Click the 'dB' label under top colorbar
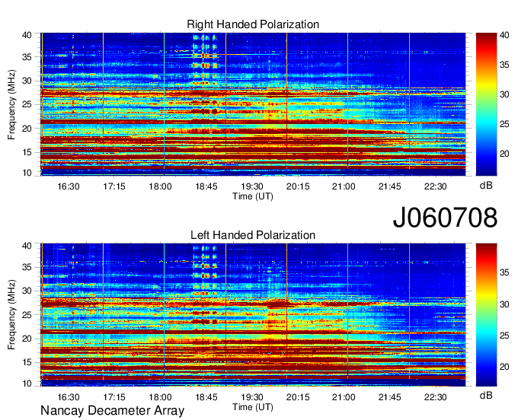The width and height of the screenshot is (518, 420). click(486, 186)
